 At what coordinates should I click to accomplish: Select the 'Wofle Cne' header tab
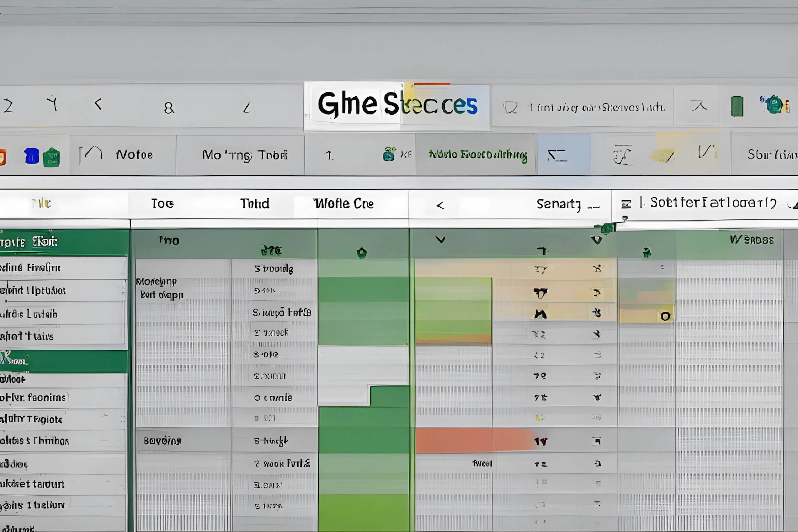343,204
